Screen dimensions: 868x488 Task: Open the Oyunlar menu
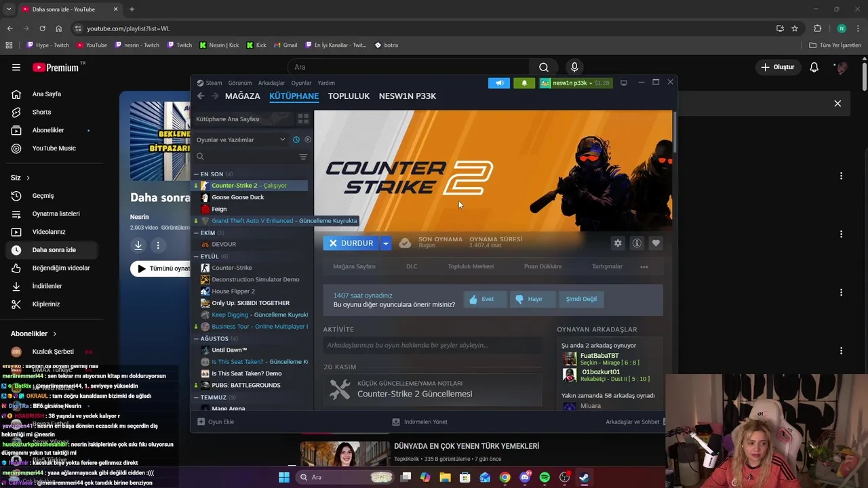coord(301,83)
